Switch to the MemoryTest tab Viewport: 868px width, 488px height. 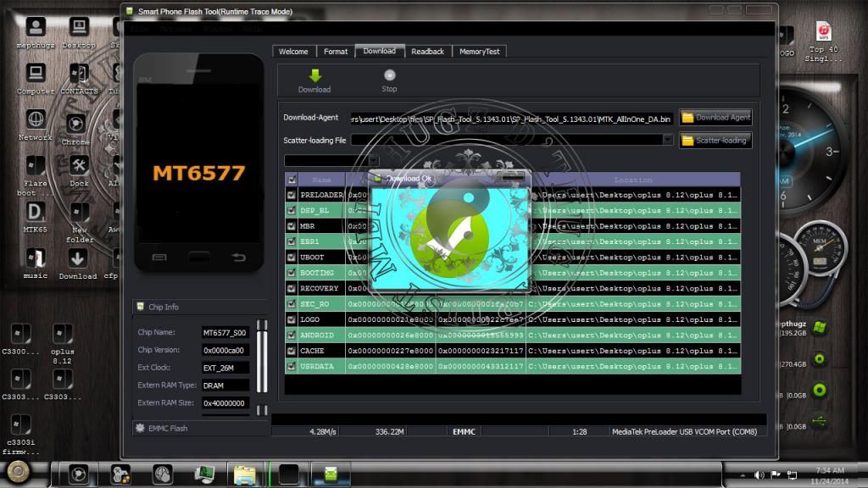(x=480, y=52)
